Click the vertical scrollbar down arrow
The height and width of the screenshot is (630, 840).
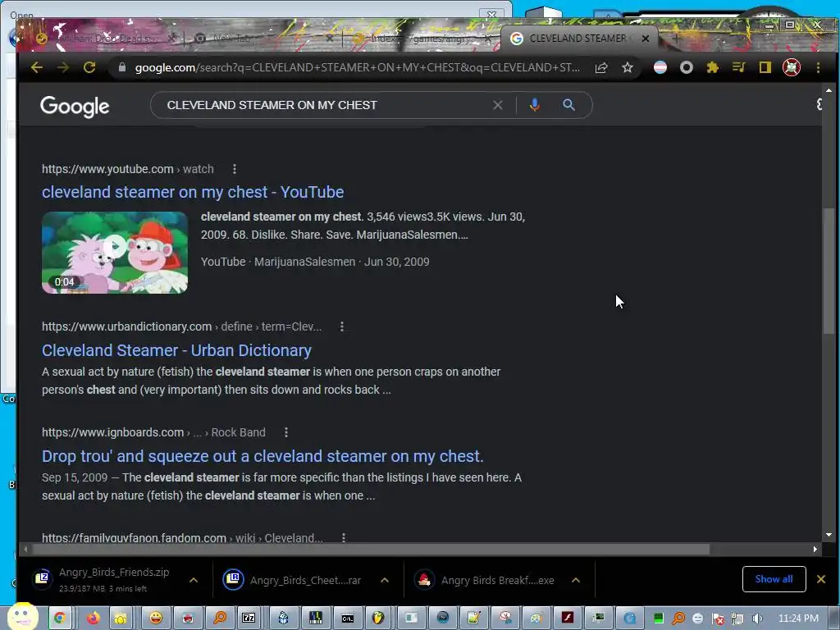tap(829, 534)
